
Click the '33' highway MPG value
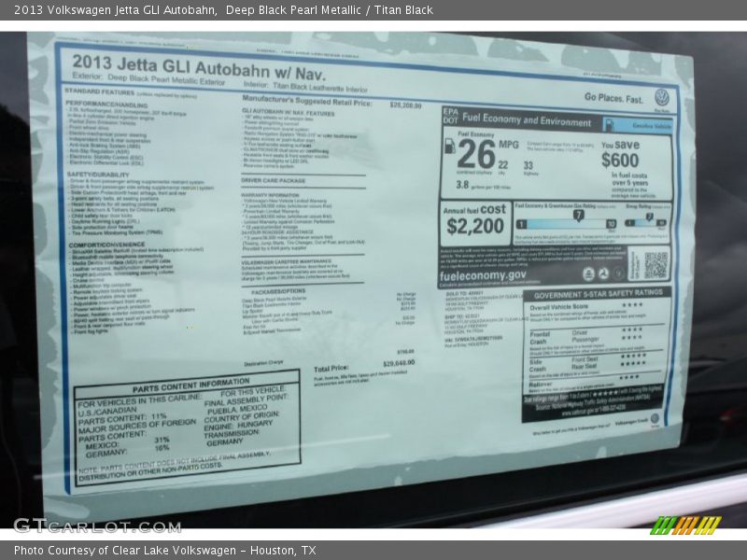tap(529, 165)
